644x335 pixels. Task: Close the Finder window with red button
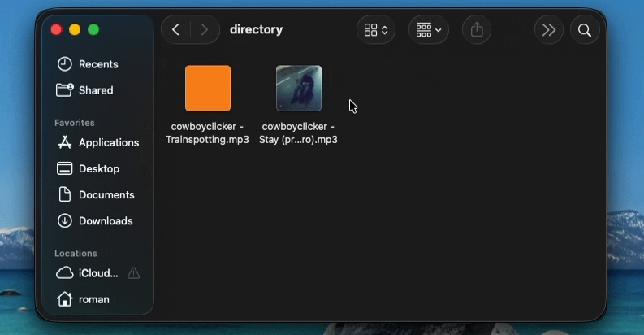pos(56,29)
